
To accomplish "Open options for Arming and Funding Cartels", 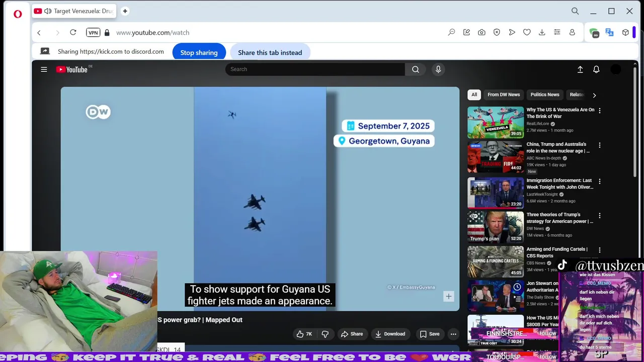I will pos(599,250).
